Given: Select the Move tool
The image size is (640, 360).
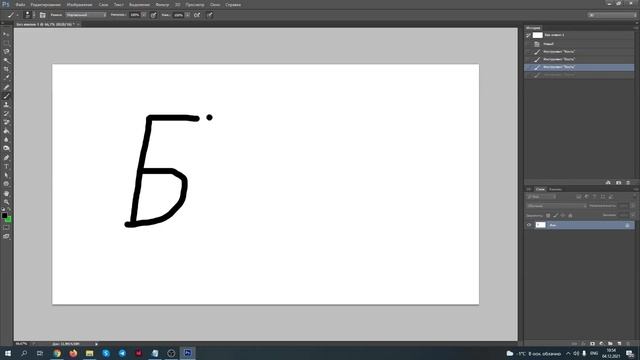Looking at the screenshot, I should coord(6,34).
